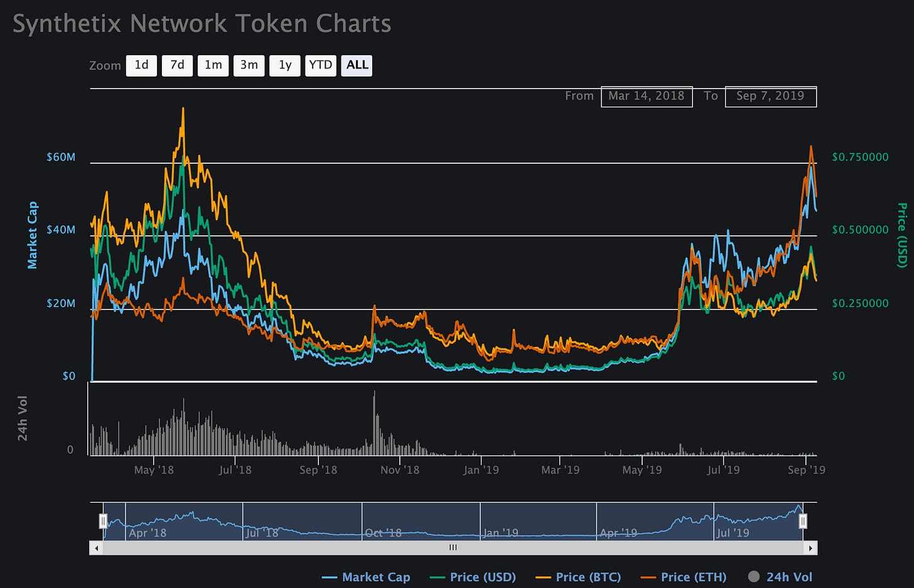Click the Jul '19 x-axis label
This screenshot has height=588, width=914.
click(723, 470)
